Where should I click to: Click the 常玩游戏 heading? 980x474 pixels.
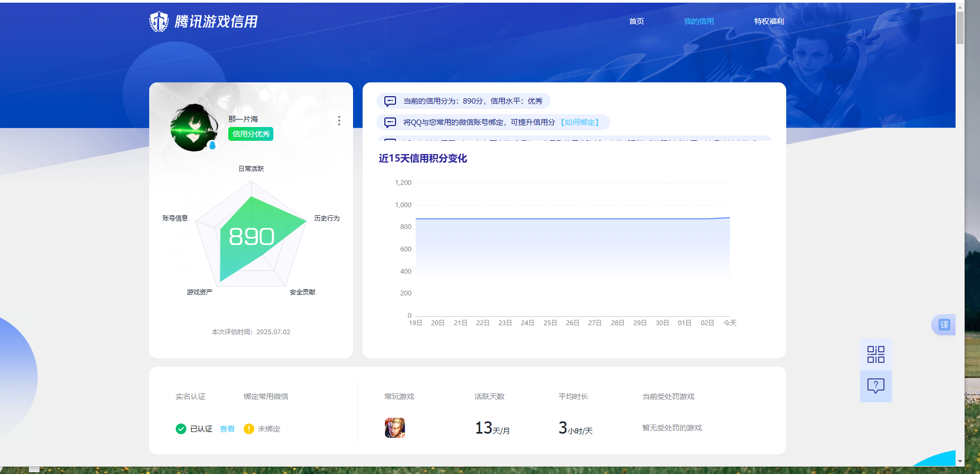tap(399, 396)
